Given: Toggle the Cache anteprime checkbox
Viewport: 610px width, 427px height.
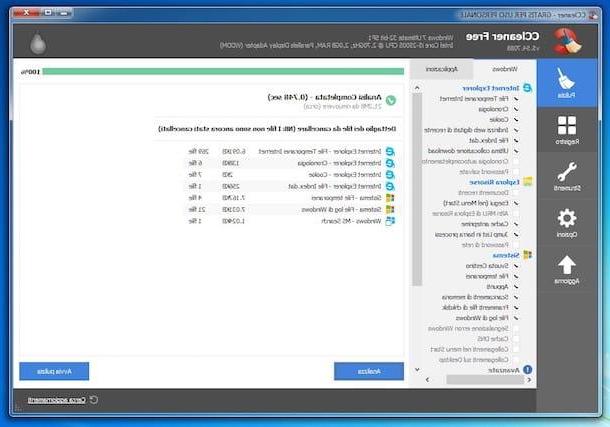Looking at the screenshot, I should 516,224.
